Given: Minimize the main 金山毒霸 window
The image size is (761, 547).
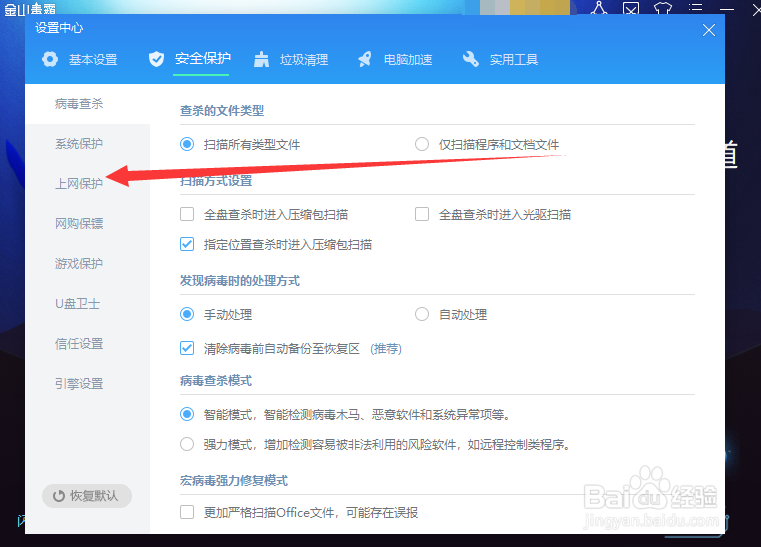Looking at the screenshot, I should pyautogui.click(x=727, y=9).
